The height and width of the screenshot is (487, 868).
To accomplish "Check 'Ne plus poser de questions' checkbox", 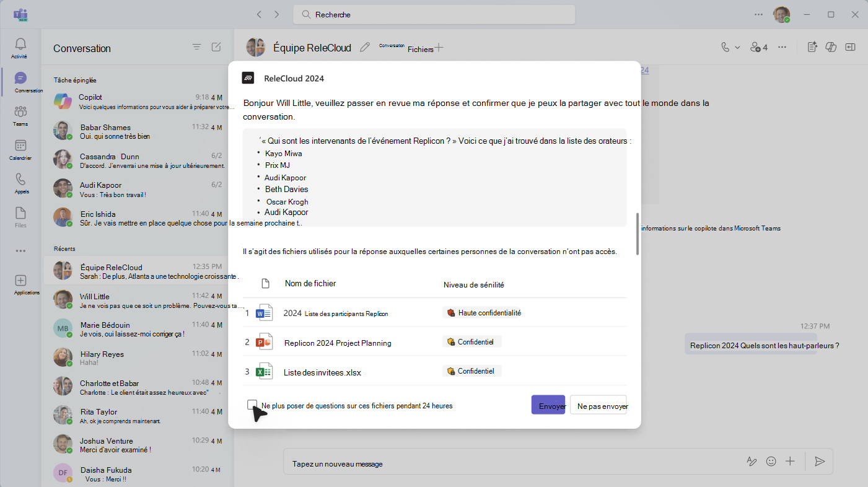I will click(252, 405).
